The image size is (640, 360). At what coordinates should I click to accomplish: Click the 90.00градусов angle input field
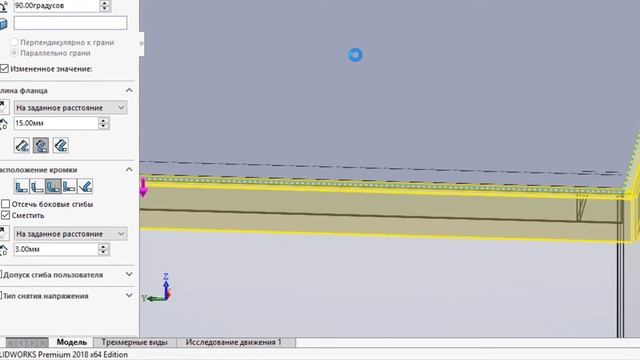pos(56,6)
